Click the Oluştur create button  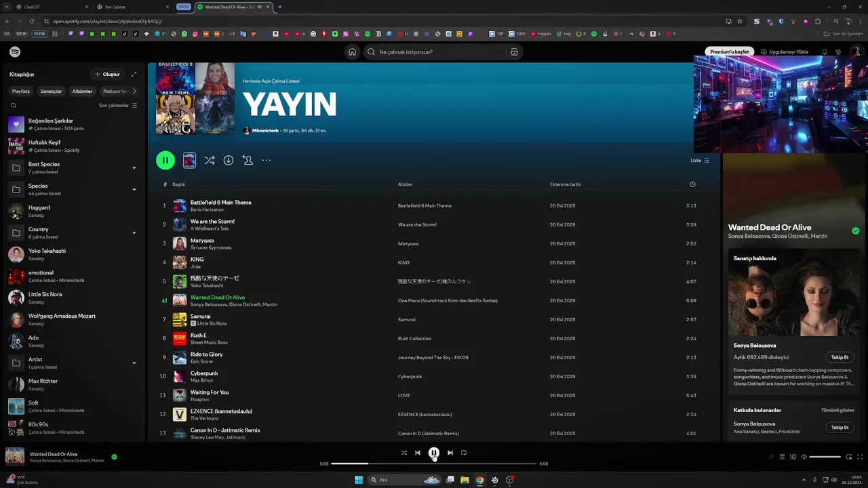pyautogui.click(x=107, y=75)
